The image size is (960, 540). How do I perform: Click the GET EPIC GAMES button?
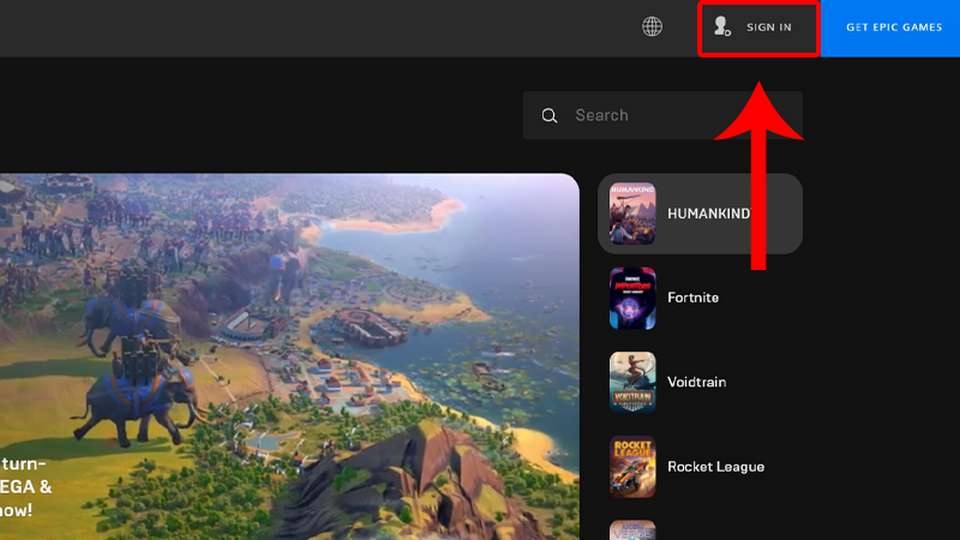point(891,28)
